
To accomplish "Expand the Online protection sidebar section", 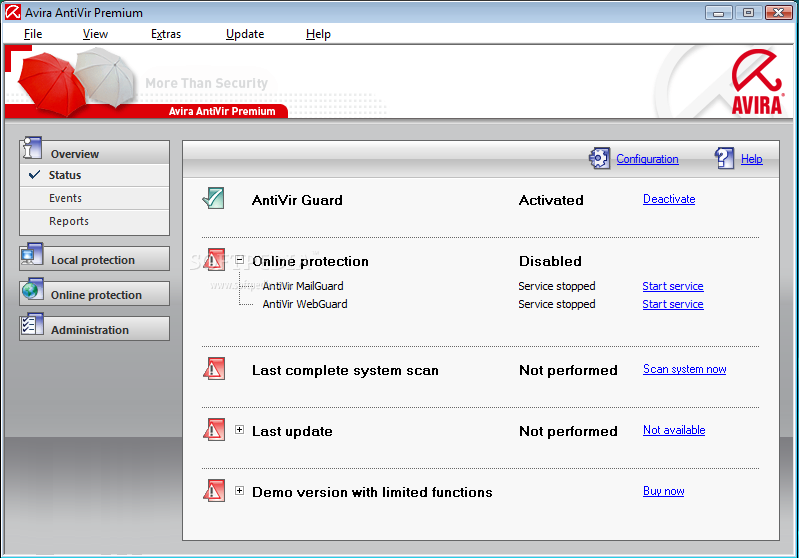I will pyautogui.click(x=94, y=294).
